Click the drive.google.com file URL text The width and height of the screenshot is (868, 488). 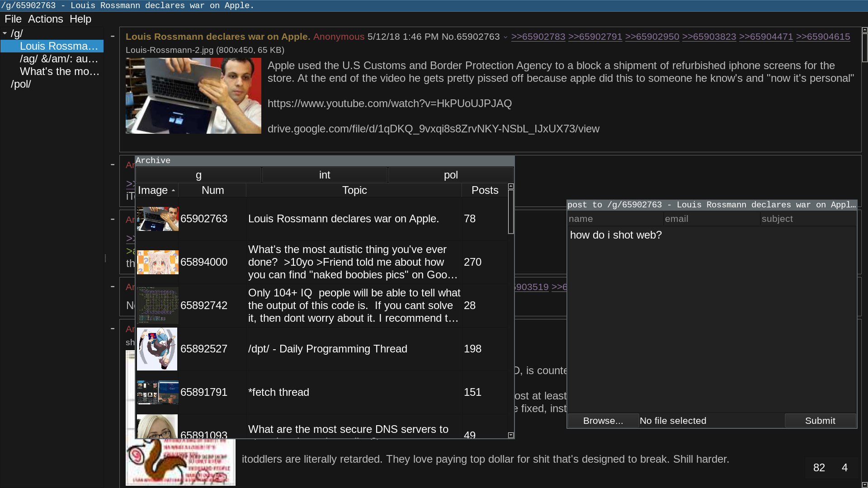pos(434,129)
